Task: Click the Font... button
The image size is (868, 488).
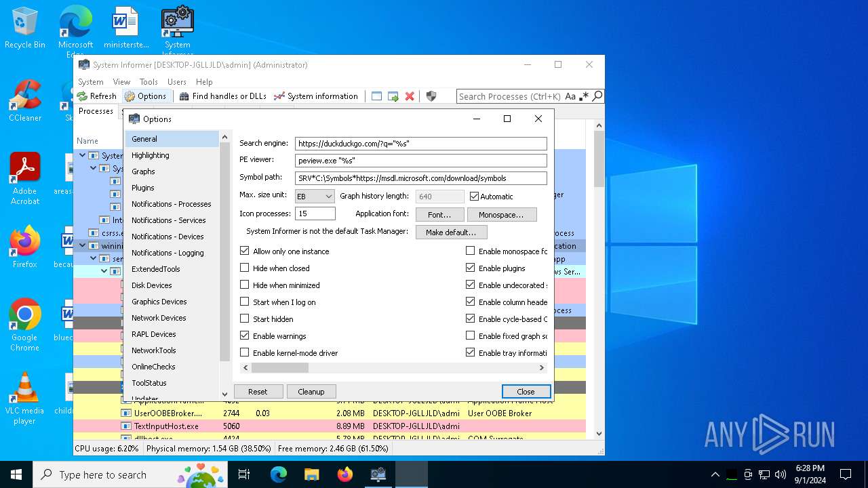Action: (x=439, y=215)
